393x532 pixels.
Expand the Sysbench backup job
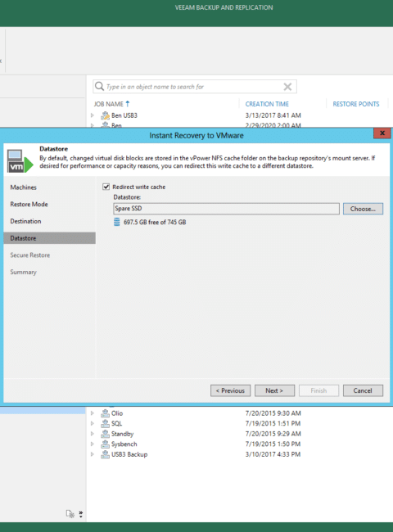(x=92, y=444)
